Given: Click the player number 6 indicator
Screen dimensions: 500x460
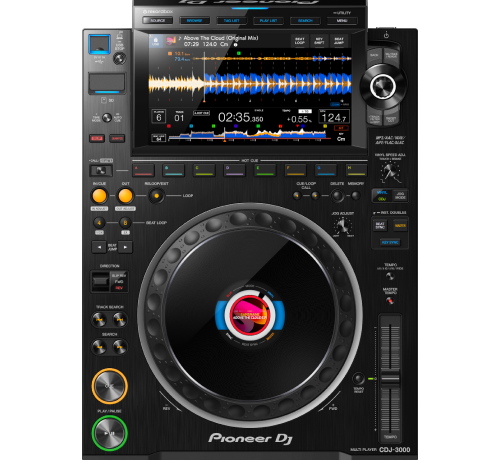Looking at the screenshot, I should 159,117.
